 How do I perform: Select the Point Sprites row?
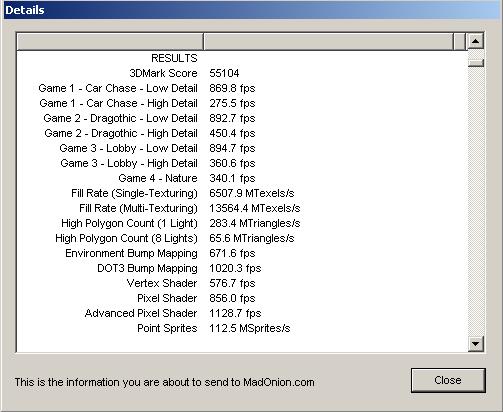click(x=242, y=328)
